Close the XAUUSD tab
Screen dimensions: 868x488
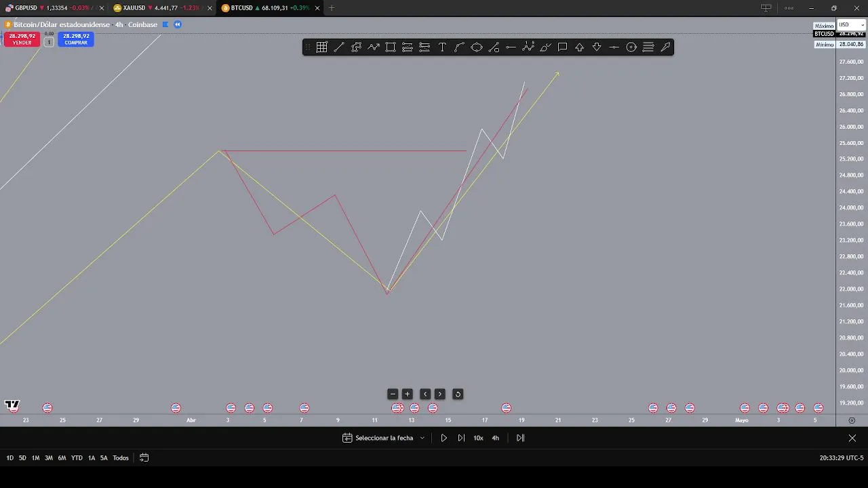[x=210, y=8]
